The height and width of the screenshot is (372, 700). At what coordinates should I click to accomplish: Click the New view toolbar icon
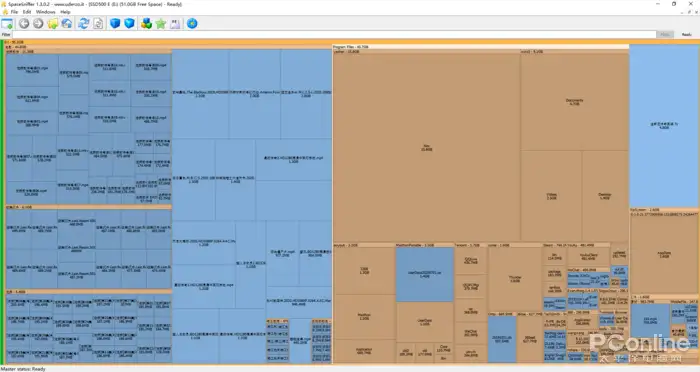7,24
